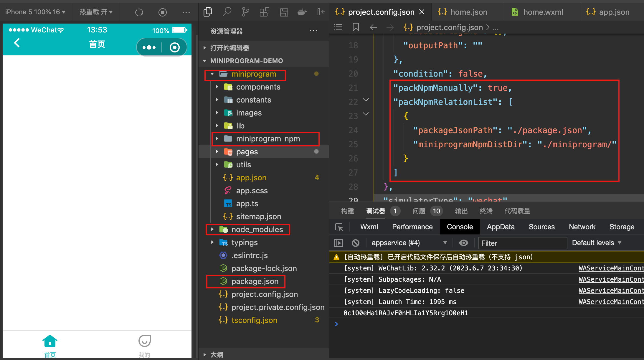Click the simulator refresh icon

pyautogui.click(x=139, y=12)
